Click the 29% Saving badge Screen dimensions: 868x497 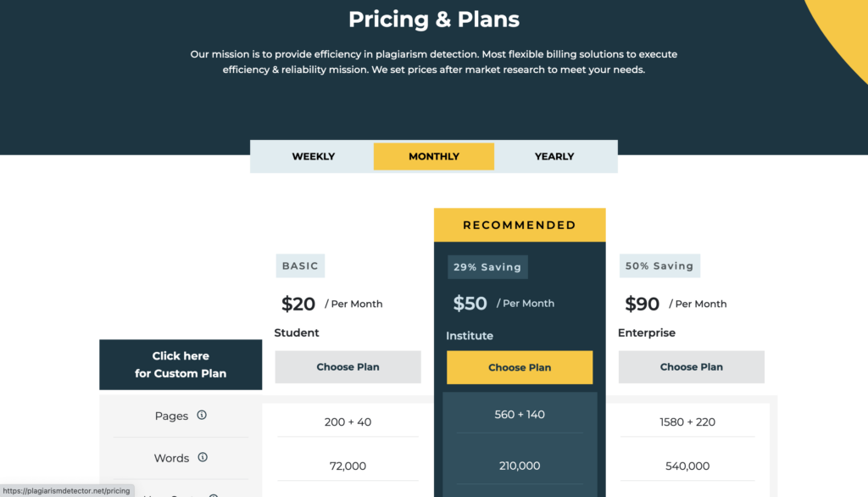pyautogui.click(x=487, y=266)
